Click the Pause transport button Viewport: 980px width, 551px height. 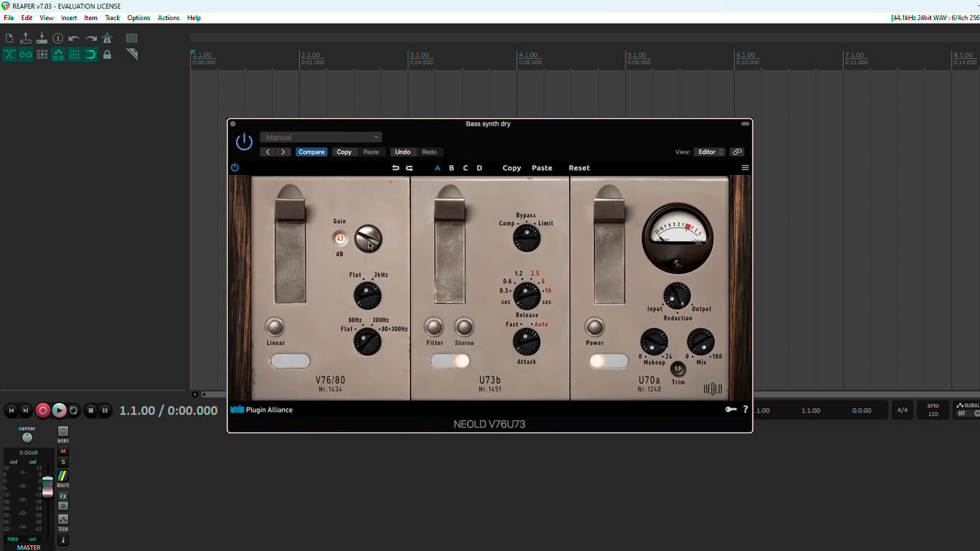(x=105, y=410)
